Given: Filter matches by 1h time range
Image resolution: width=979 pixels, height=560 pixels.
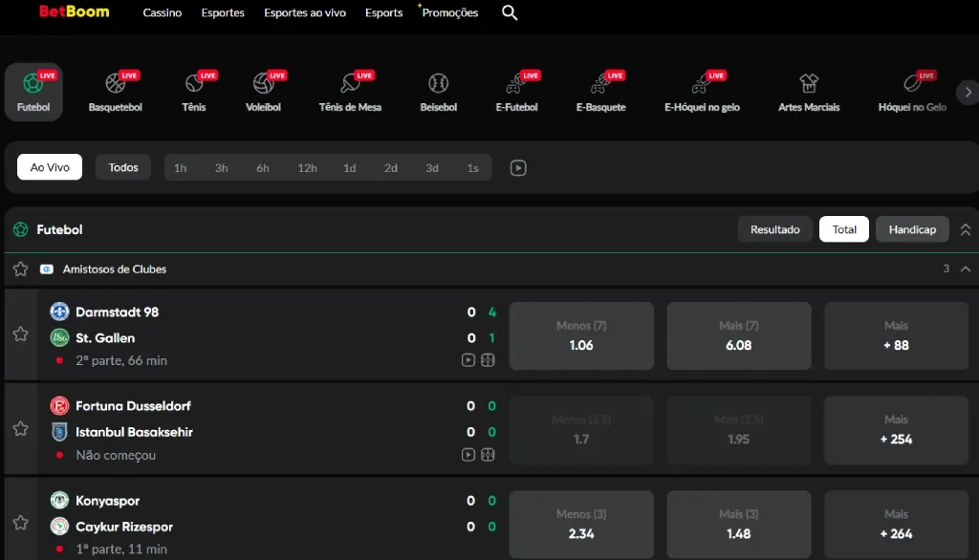Looking at the screenshot, I should tap(181, 168).
